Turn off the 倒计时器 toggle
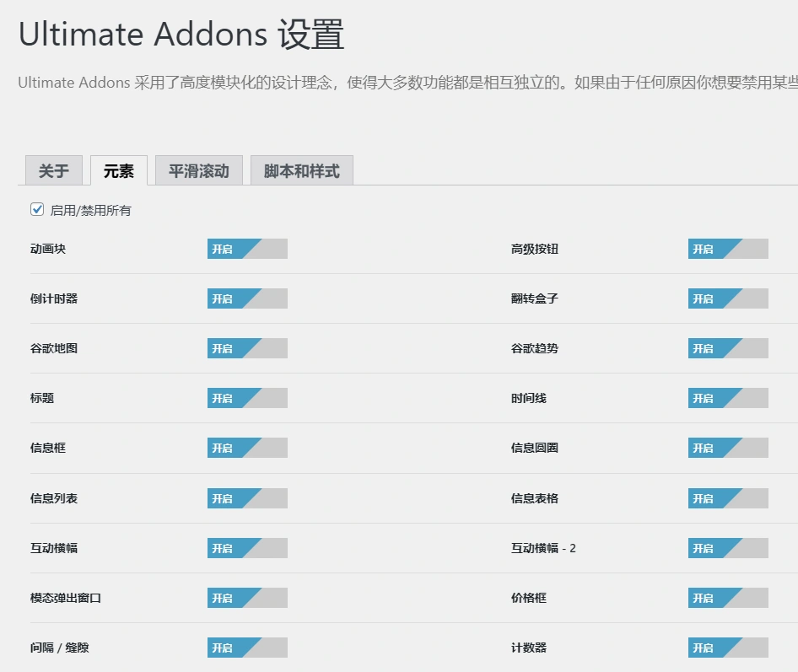The image size is (798, 672). (246, 298)
